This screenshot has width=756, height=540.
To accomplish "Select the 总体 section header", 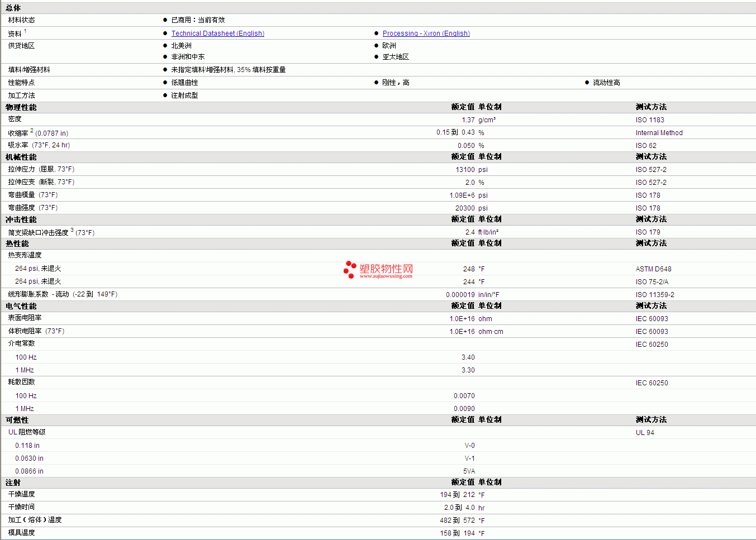I will (x=13, y=8).
